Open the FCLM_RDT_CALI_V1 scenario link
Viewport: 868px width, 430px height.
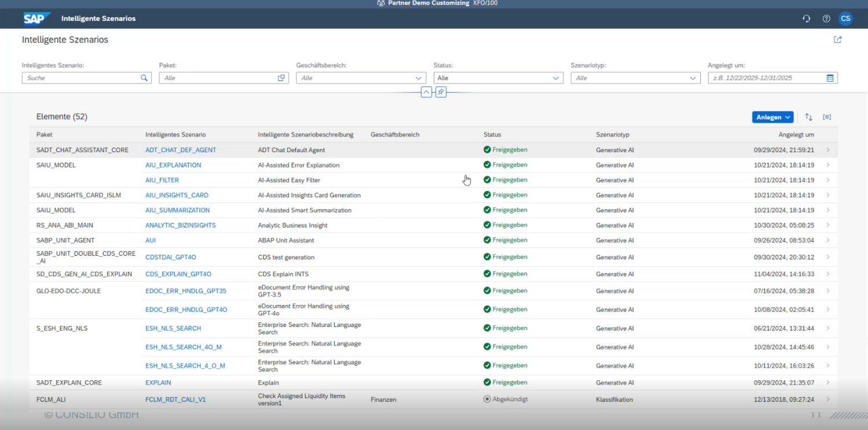click(x=175, y=399)
